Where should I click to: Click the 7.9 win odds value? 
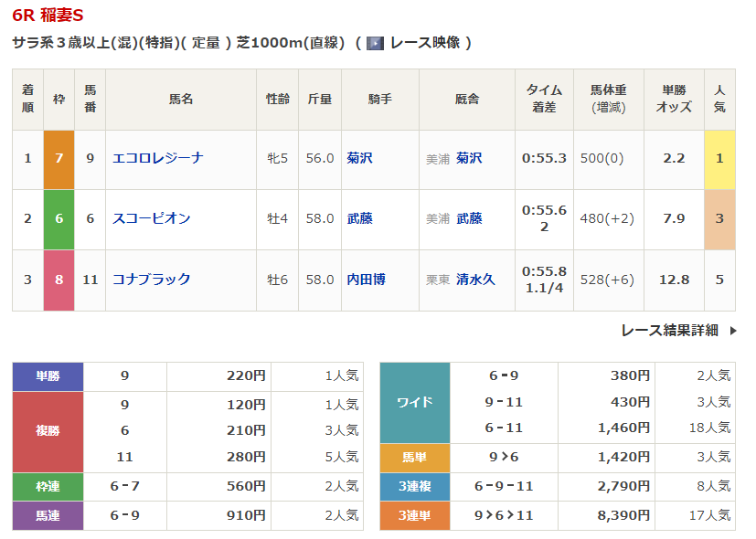tap(674, 218)
